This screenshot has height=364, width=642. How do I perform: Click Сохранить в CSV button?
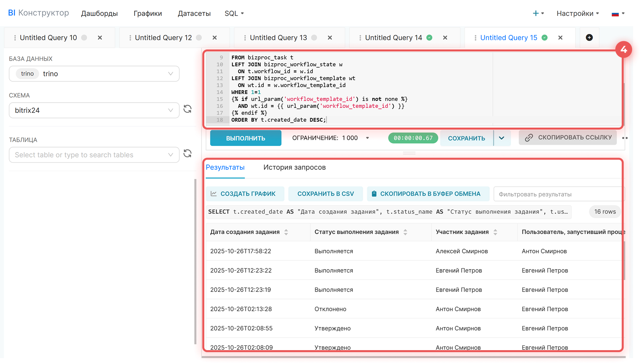coord(325,194)
